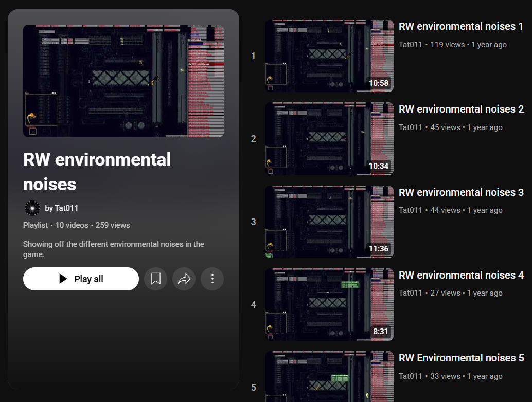Click the 119 views text
This screenshot has width=532, height=402.
pyautogui.click(x=448, y=45)
